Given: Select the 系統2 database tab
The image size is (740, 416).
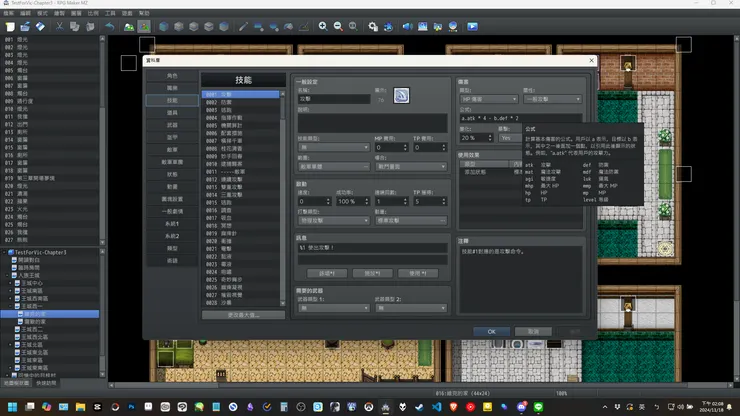Looking at the screenshot, I should point(172,236).
